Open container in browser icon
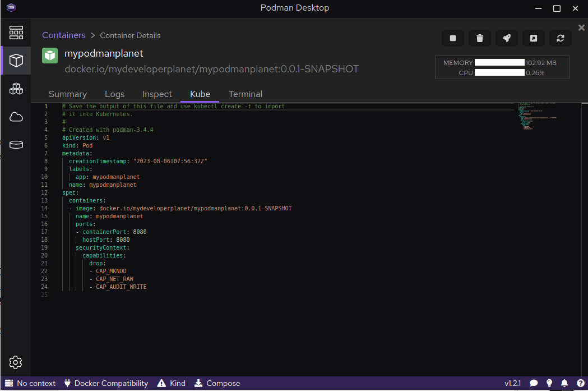This screenshot has width=588, height=391. 534,38
